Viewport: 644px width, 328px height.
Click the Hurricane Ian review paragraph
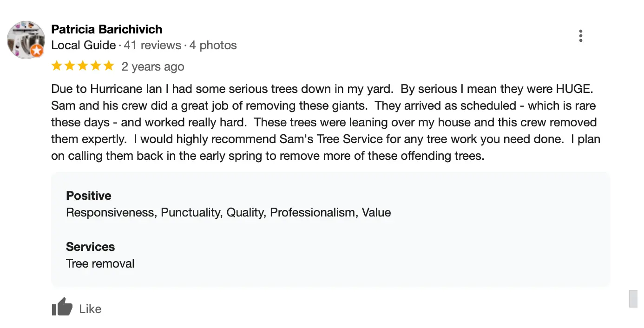pos(325,122)
